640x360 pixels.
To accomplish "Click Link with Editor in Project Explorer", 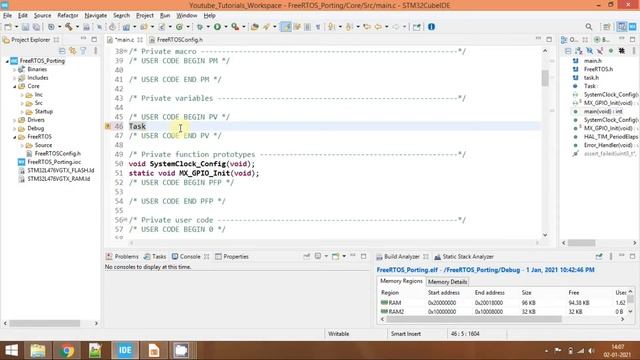I will tap(73, 51).
